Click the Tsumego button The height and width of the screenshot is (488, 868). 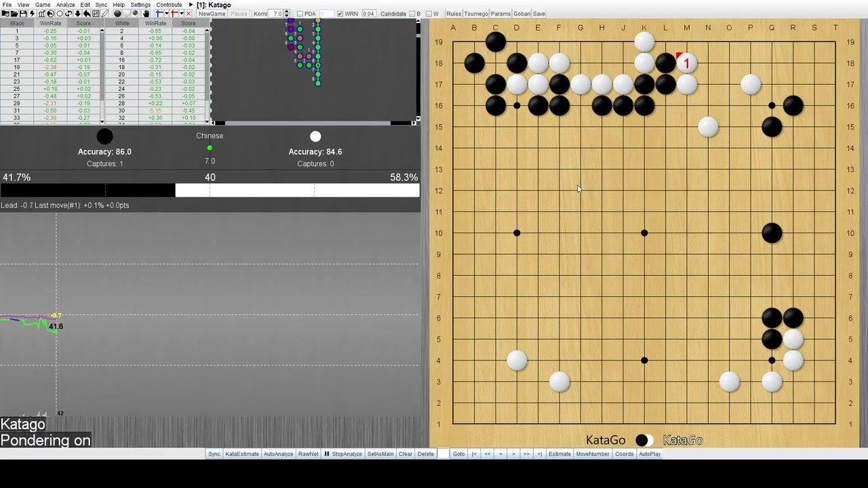[476, 14]
